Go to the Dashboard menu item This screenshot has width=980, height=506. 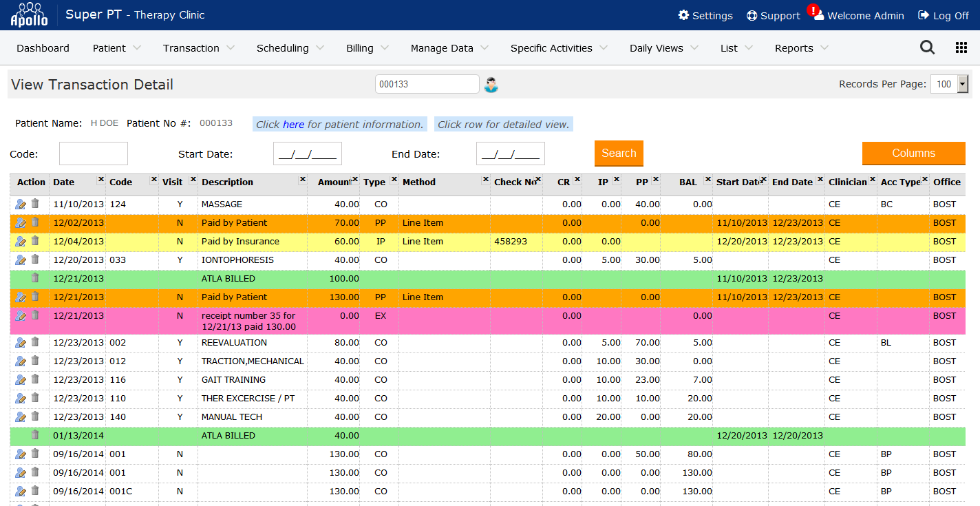[x=43, y=48]
